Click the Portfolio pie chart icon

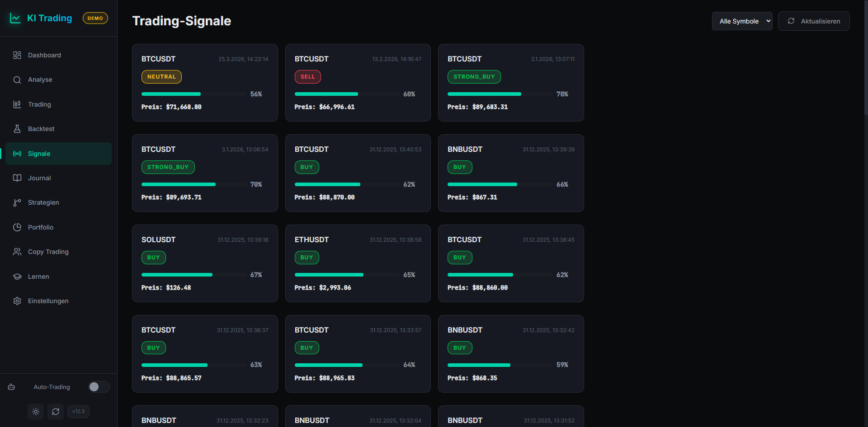(x=17, y=227)
